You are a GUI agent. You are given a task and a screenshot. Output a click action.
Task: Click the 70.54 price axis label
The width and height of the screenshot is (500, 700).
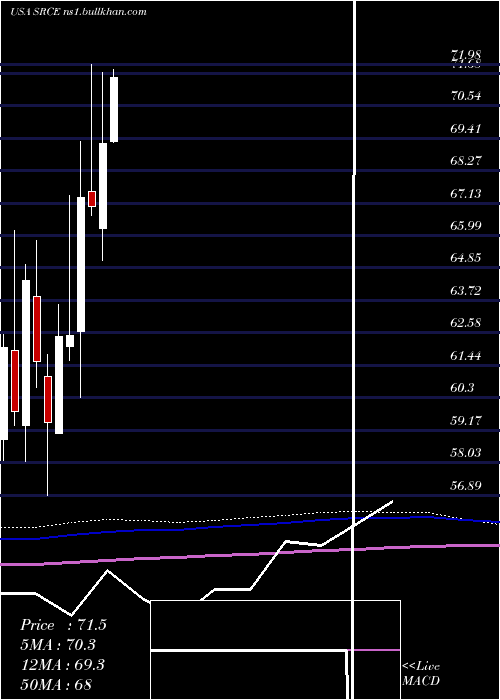466,96
